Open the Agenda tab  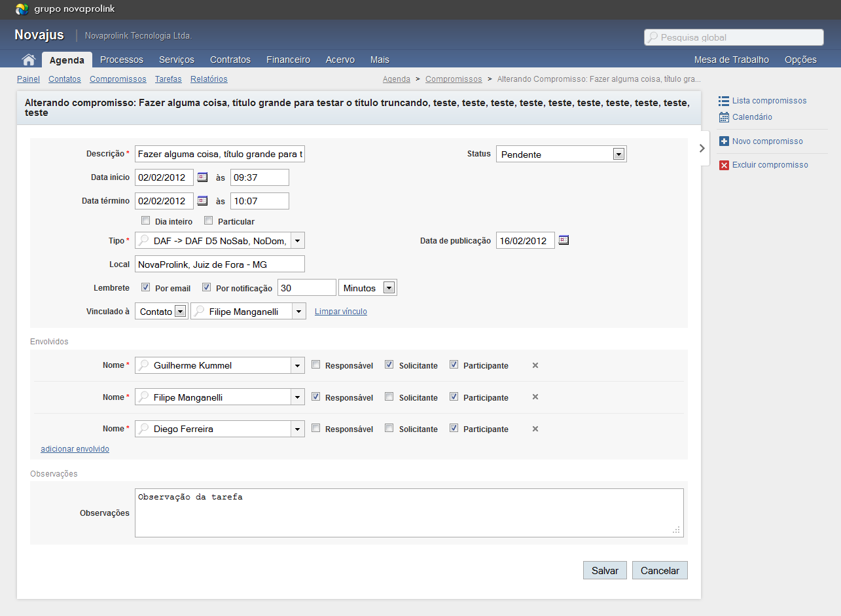[67, 60]
